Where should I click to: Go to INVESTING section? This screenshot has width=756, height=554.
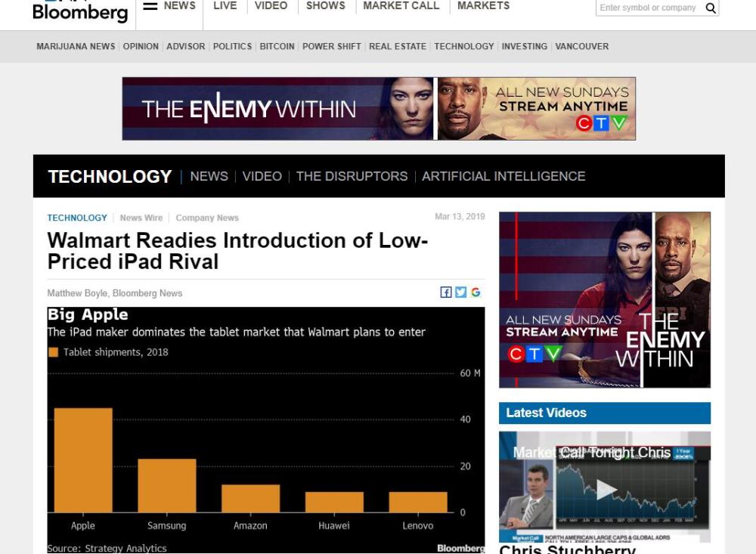click(525, 46)
